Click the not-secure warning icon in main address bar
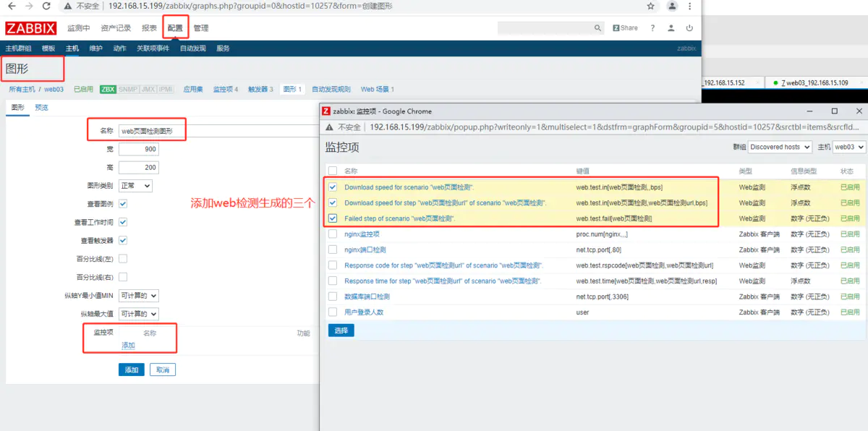 coord(67,6)
